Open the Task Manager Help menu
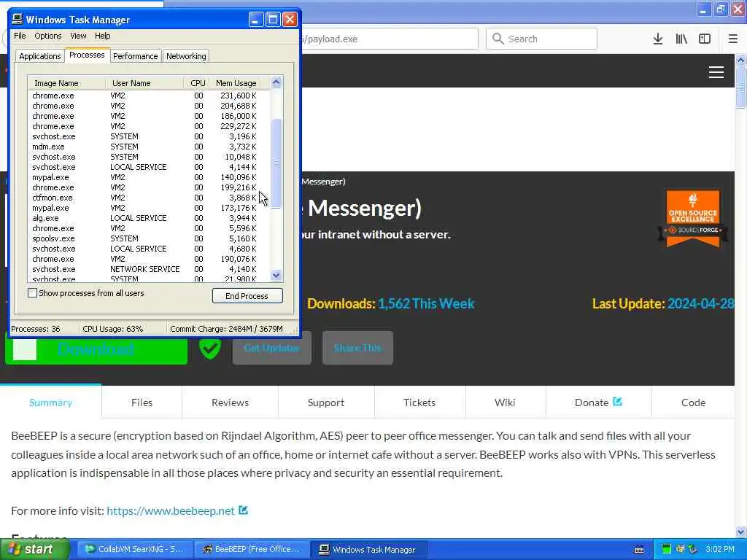 click(102, 36)
